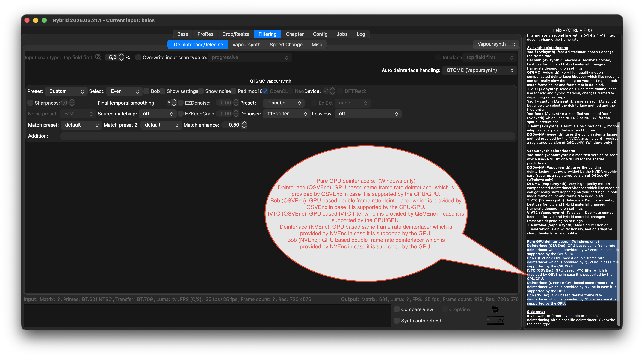Click the Match enhance stepper arrows
This screenshot has width=644, height=358.
tap(244, 125)
